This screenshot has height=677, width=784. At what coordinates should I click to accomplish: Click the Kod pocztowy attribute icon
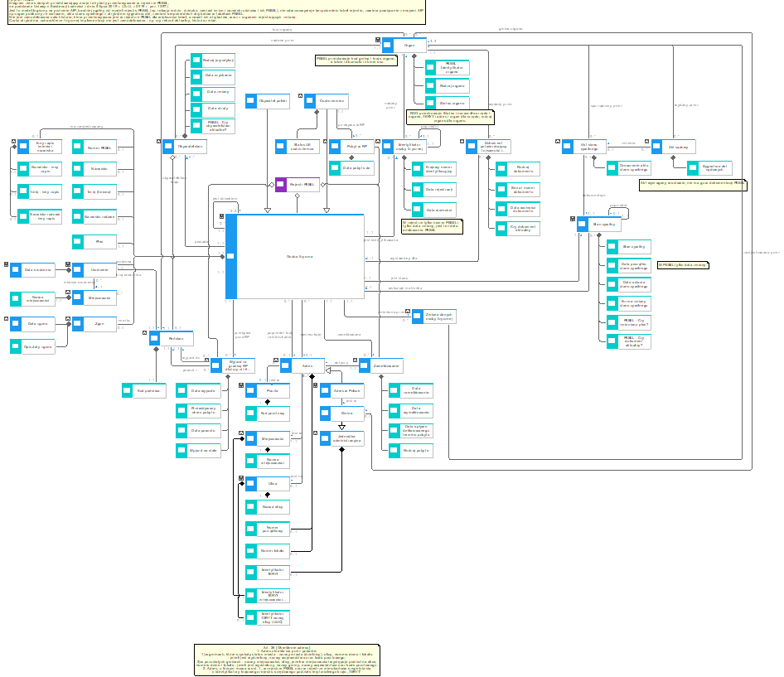(x=250, y=413)
